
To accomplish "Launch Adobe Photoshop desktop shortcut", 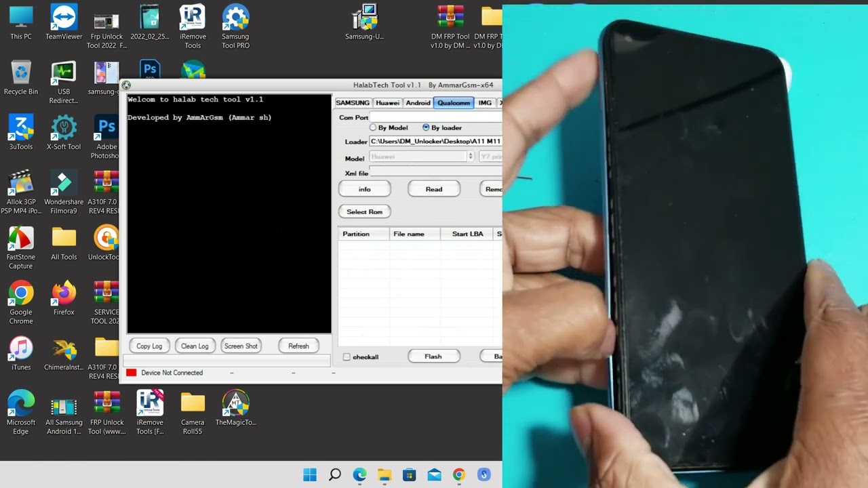I will 106,138.
